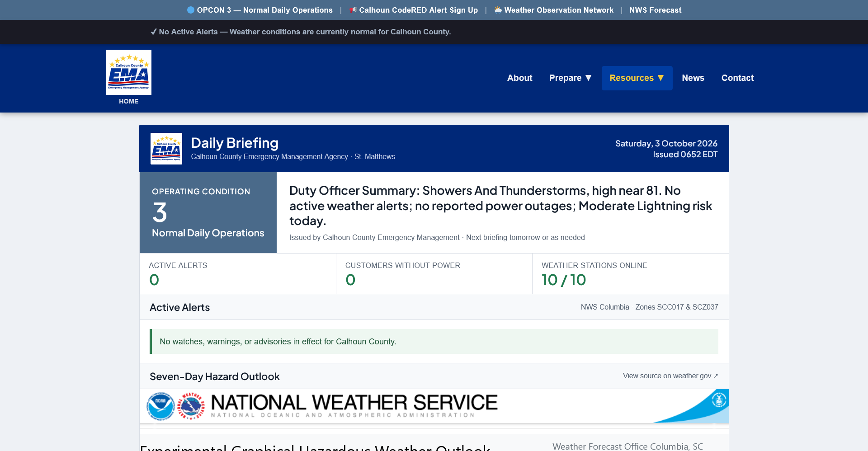The image size is (868, 451).
Task: Click the blue OPCON status dot
Action: pyautogui.click(x=191, y=10)
